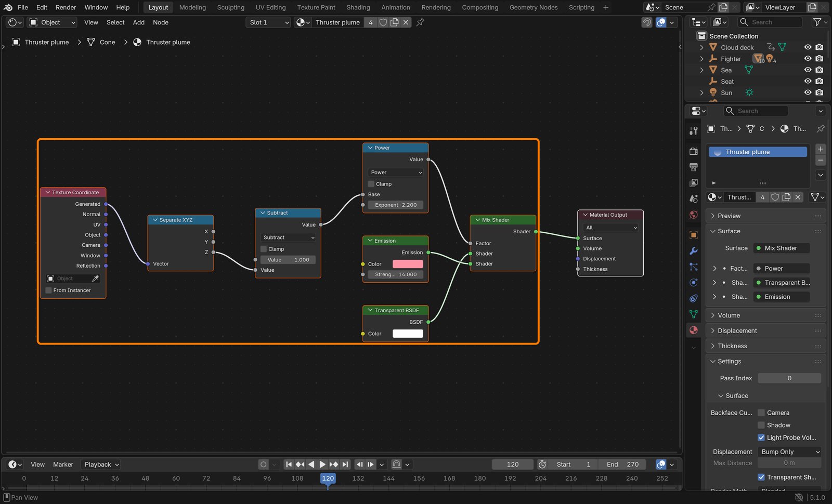Jump to the next keyframe
832x504 pixels.
coord(334,465)
